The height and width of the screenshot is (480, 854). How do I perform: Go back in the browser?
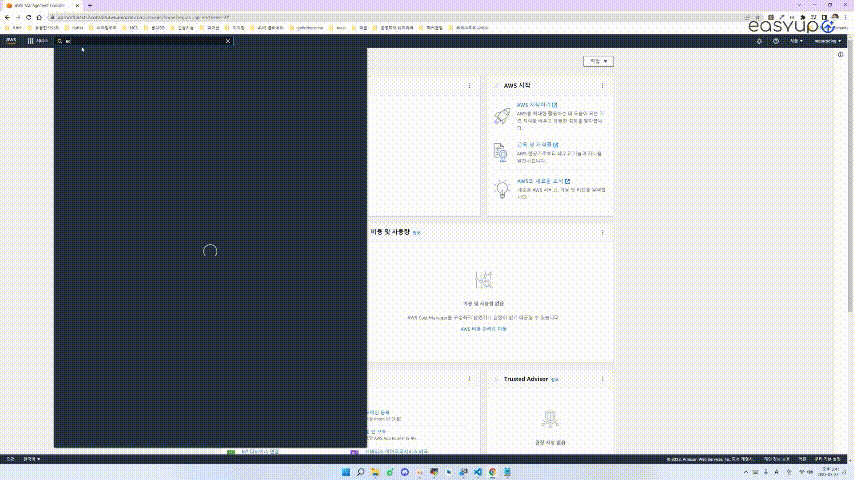pyautogui.click(x=7, y=17)
